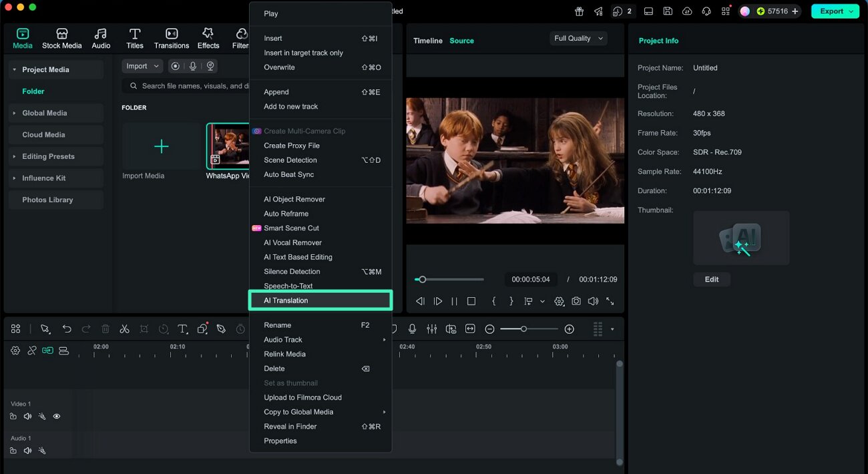Open the Export dropdown button

click(x=835, y=11)
